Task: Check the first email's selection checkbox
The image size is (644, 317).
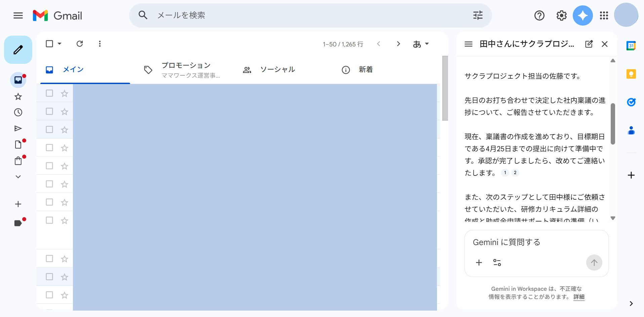Action: pos(49,93)
